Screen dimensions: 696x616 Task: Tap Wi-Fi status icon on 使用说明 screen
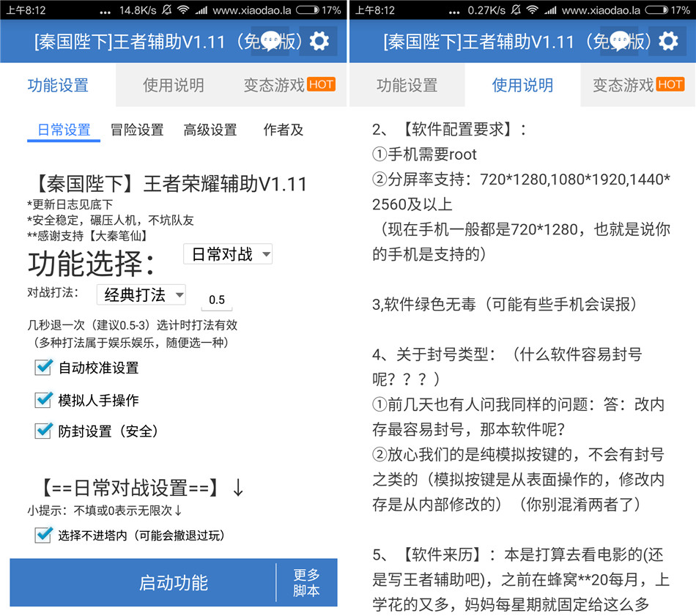(532, 10)
